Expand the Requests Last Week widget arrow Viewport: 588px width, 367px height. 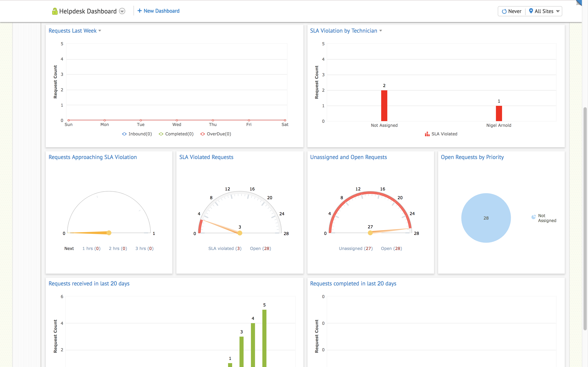coord(100,31)
